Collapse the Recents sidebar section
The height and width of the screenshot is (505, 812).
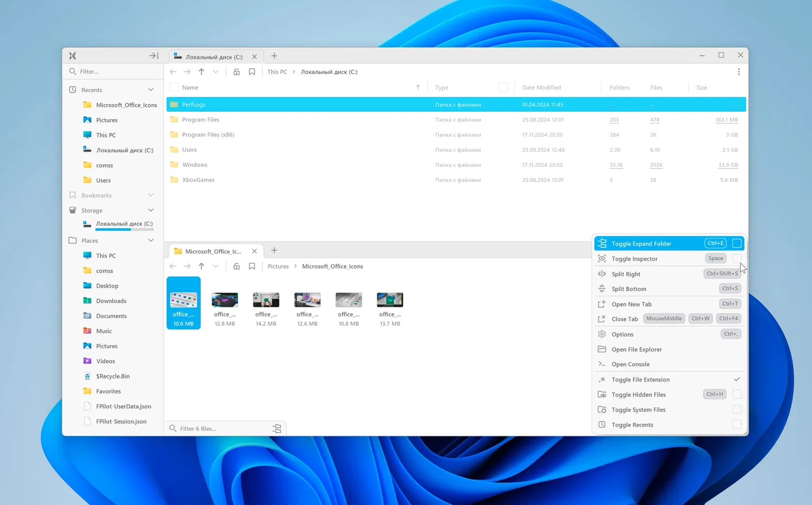coord(151,90)
